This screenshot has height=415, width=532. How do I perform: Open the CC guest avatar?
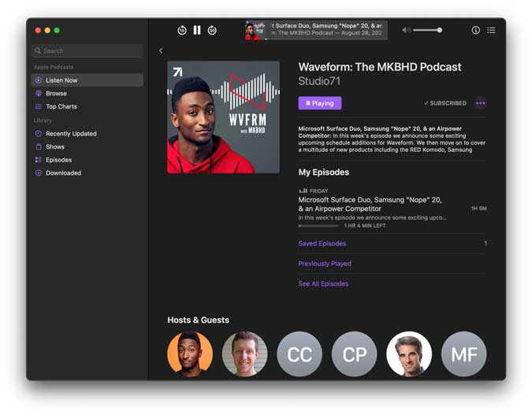point(299,354)
